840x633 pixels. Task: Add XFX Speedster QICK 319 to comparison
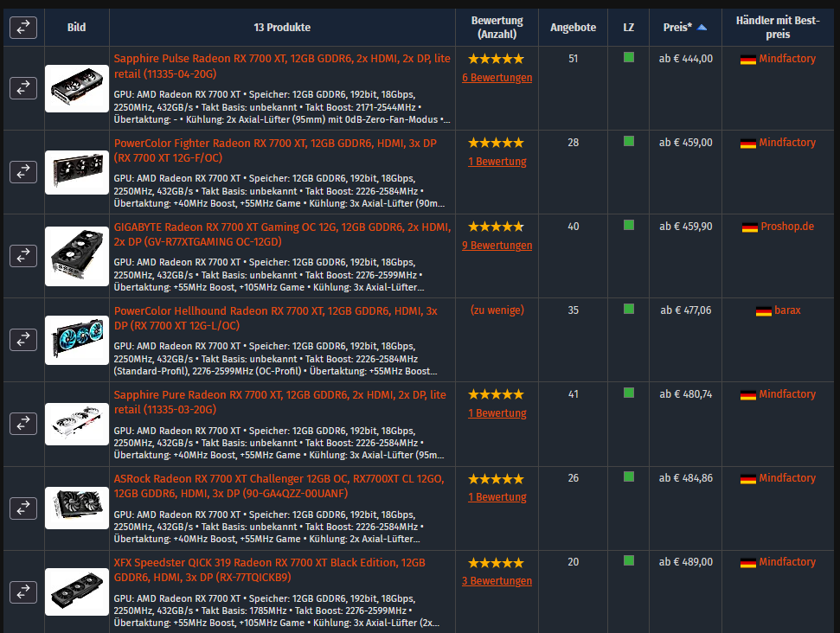pos(23,592)
